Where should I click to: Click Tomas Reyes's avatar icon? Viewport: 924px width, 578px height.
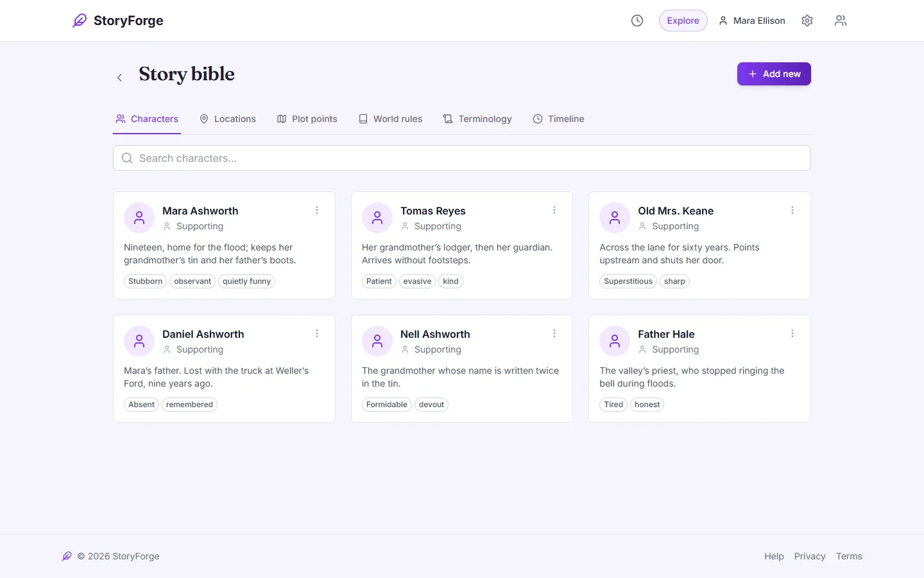377,218
